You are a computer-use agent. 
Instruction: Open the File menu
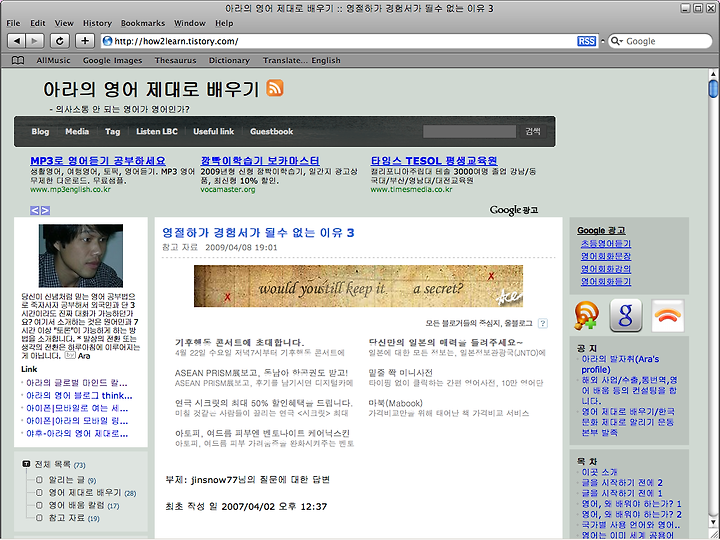pos(13,23)
